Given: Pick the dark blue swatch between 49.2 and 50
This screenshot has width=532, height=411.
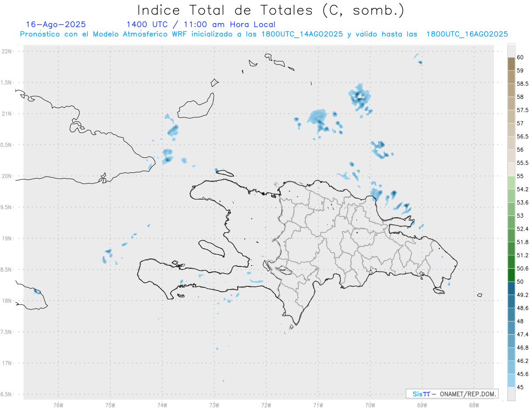Looking at the screenshot, I should 511,288.
